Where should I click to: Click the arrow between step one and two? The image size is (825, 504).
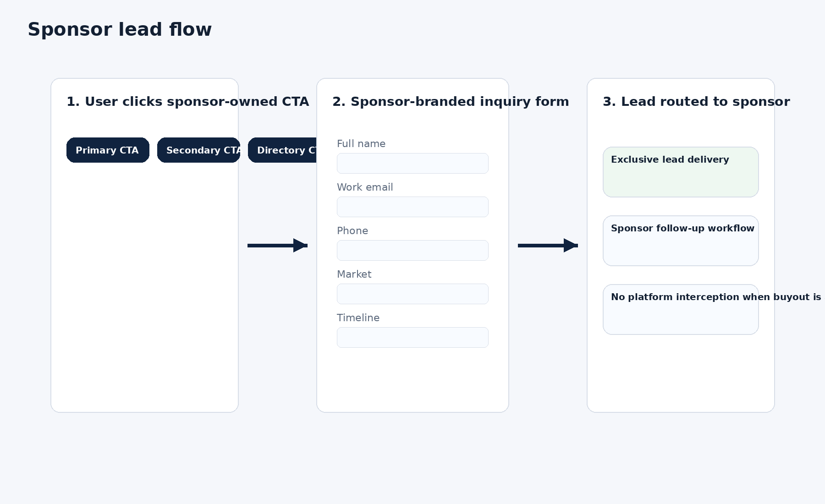click(x=277, y=246)
